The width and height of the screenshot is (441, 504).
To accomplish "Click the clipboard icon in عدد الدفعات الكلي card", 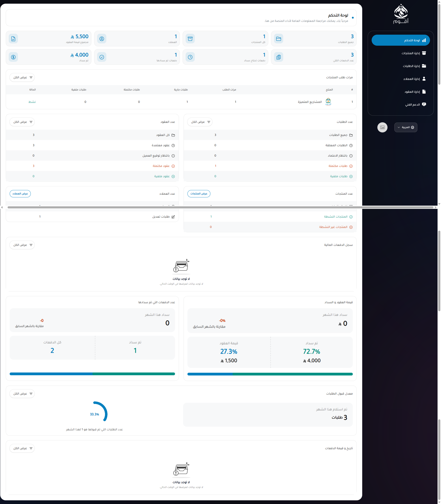I will click(x=278, y=57).
